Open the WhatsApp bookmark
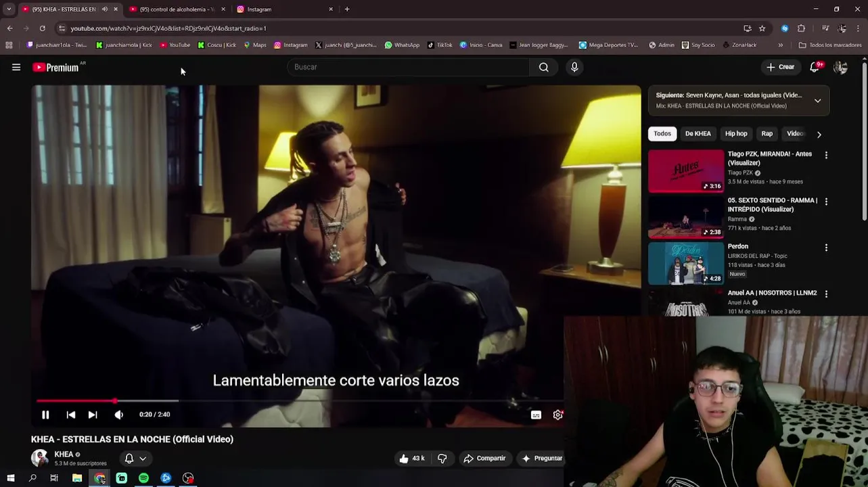The width and height of the screenshot is (868, 487). point(402,45)
